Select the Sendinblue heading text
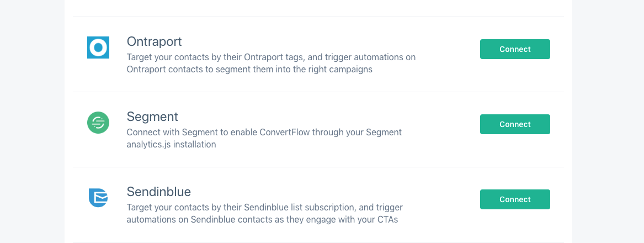 159,192
